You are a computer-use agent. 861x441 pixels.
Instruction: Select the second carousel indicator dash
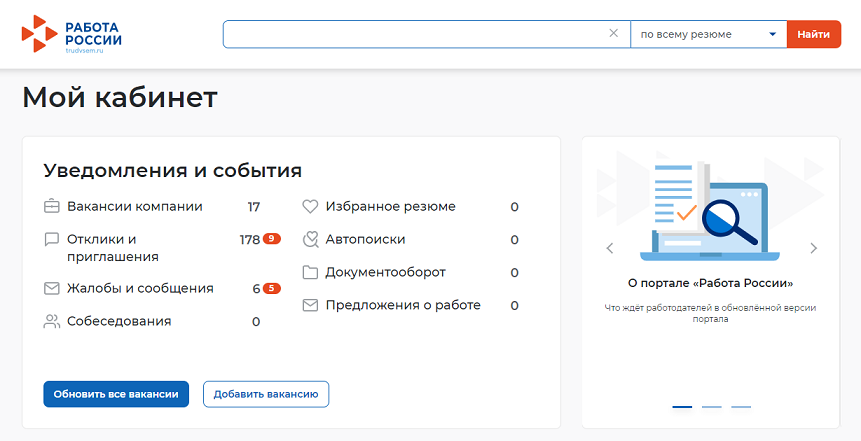[x=711, y=407]
